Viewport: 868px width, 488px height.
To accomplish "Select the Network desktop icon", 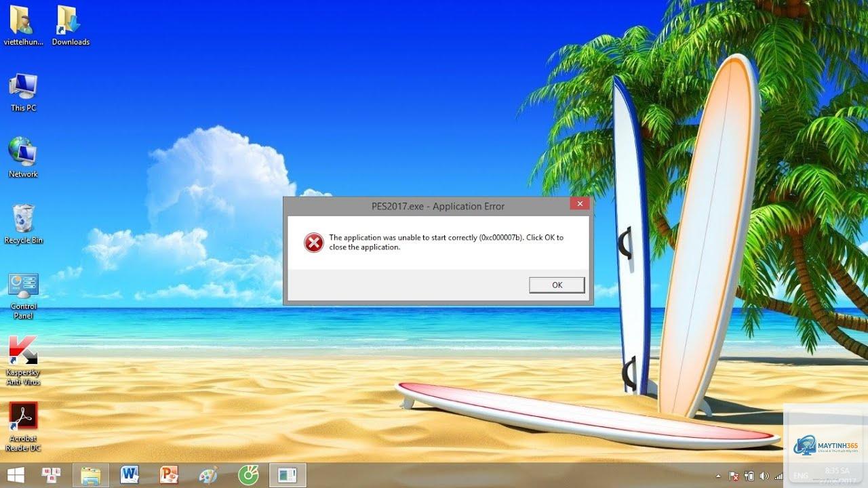I will click(23, 159).
